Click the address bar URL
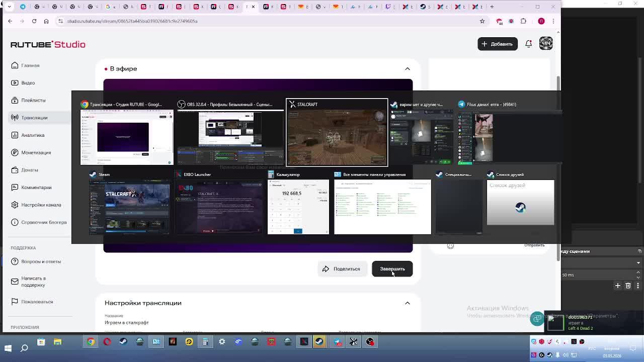 [132, 21]
